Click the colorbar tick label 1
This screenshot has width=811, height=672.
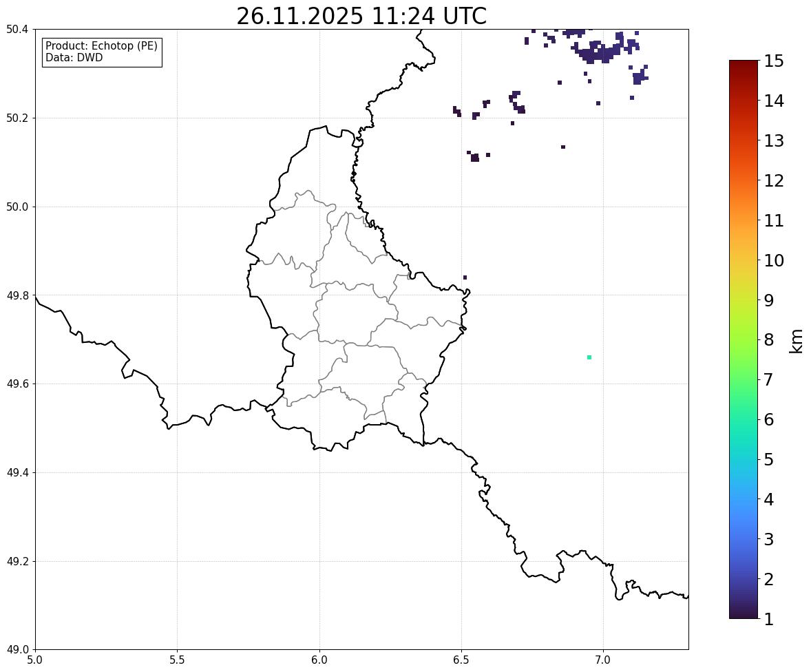point(768,619)
